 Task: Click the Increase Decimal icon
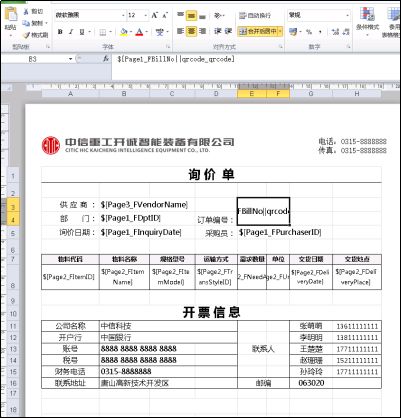point(335,32)
